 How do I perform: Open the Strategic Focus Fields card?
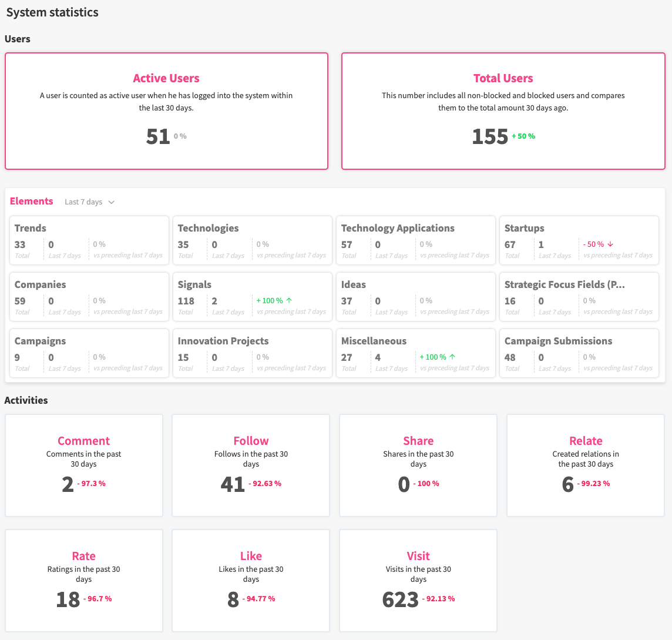coord(579,297)
